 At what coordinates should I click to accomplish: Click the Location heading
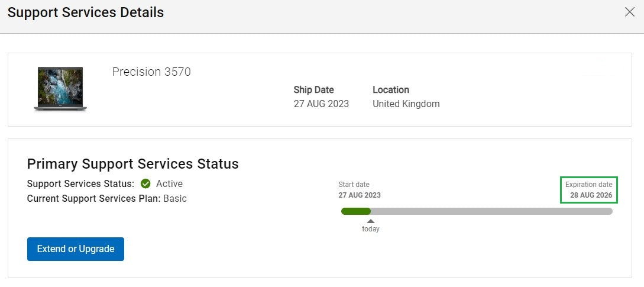pos(391,90)
